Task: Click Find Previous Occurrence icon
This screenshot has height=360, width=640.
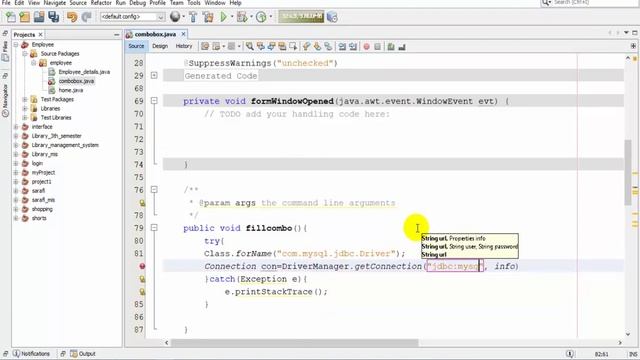Action: coord(260,47)
